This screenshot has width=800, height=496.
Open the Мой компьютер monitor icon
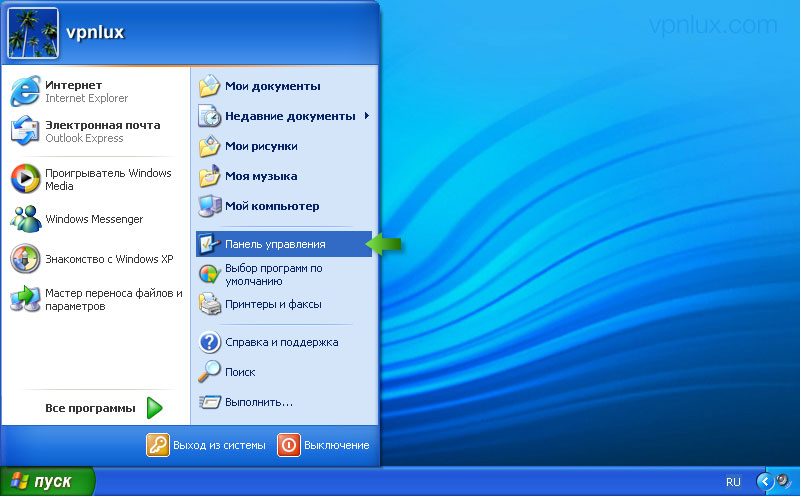(x=209, y=206)
